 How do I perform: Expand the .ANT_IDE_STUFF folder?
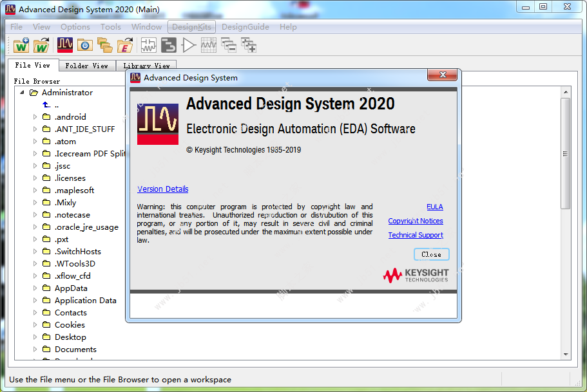pos(35,129)
